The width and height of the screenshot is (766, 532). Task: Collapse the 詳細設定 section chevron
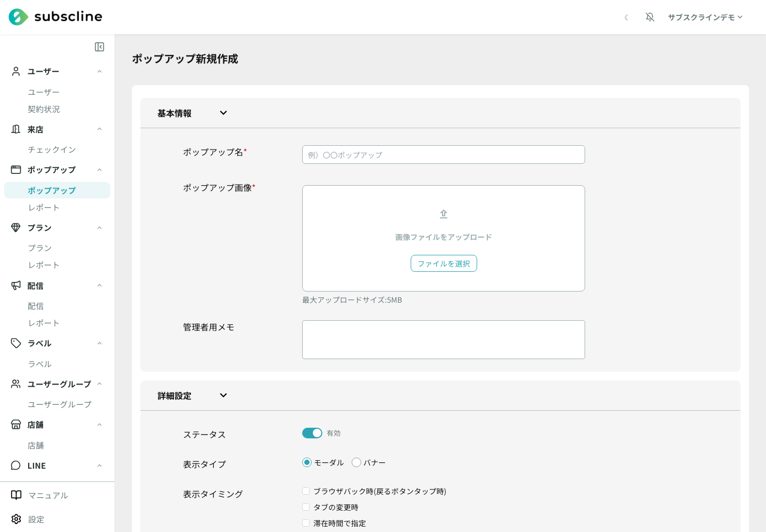pos(223,395)
